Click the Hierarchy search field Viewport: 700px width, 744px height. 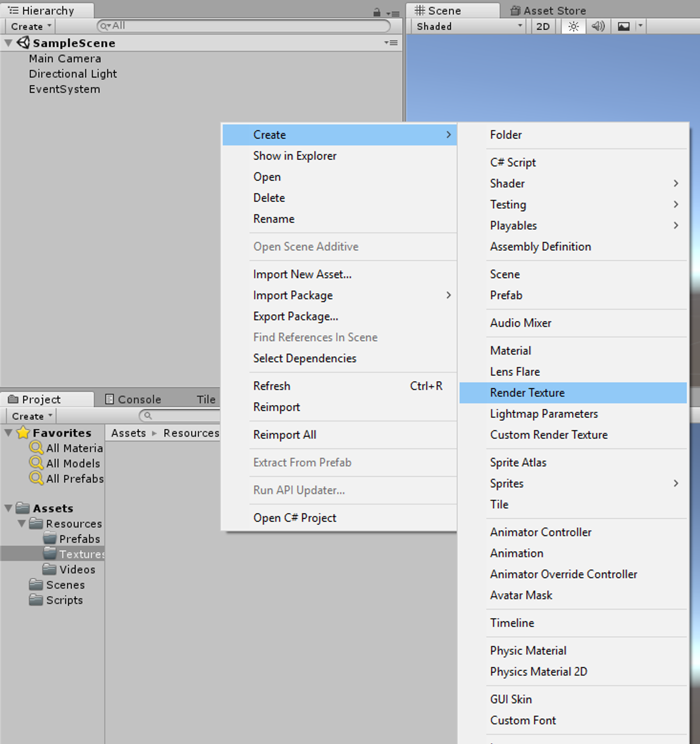[x=243, y=26]
